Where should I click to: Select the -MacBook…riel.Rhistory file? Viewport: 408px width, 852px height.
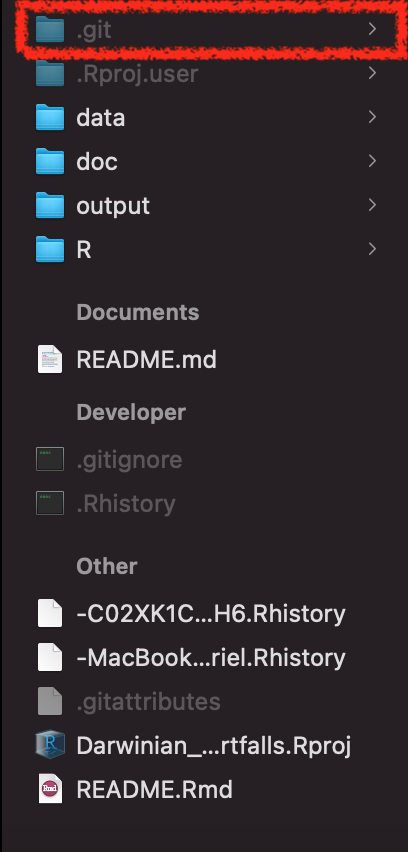click(191, 657)
